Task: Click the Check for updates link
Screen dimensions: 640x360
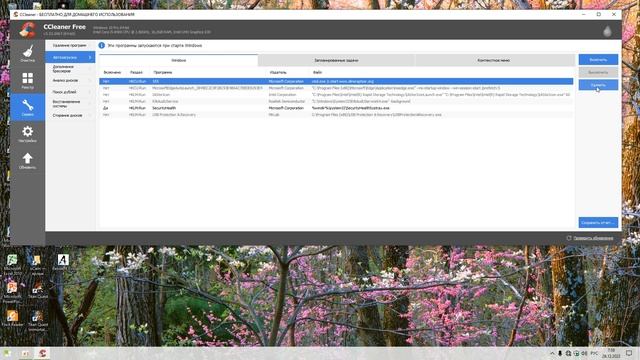Action: (593, 238)
